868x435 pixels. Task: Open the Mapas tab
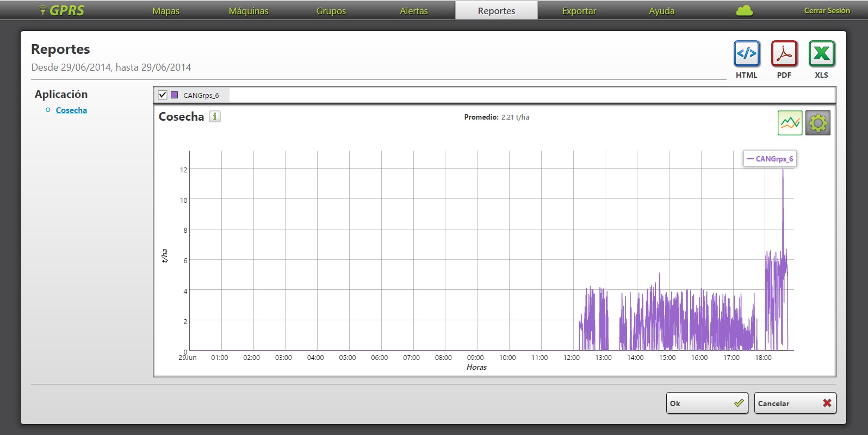pos(166,11)
